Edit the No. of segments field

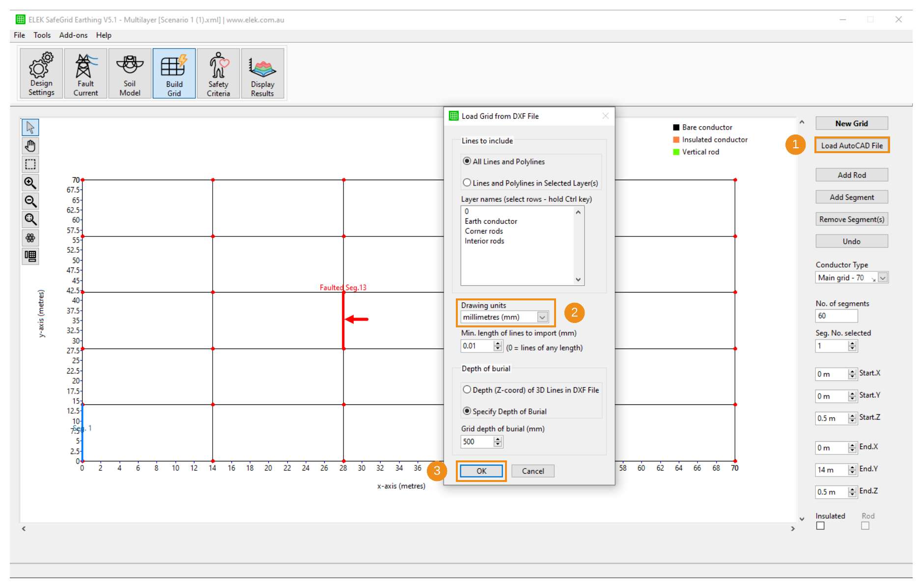tap(836, 316)
